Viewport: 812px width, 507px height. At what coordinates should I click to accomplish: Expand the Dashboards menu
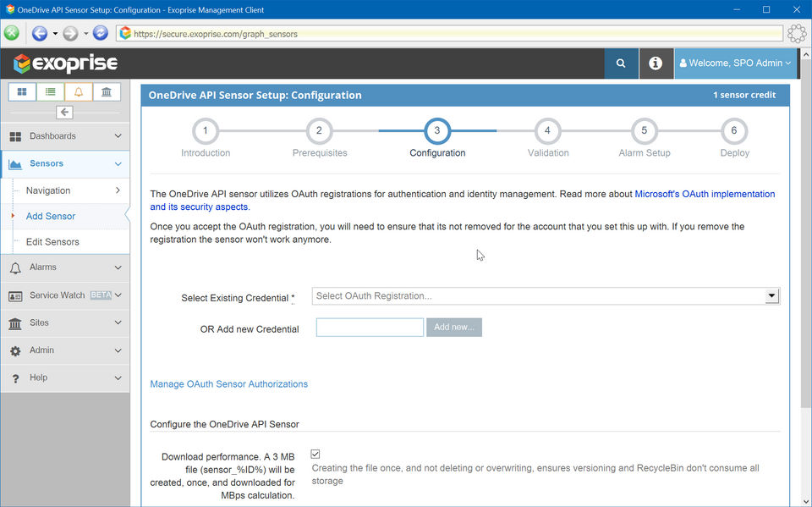coord(65,135)
